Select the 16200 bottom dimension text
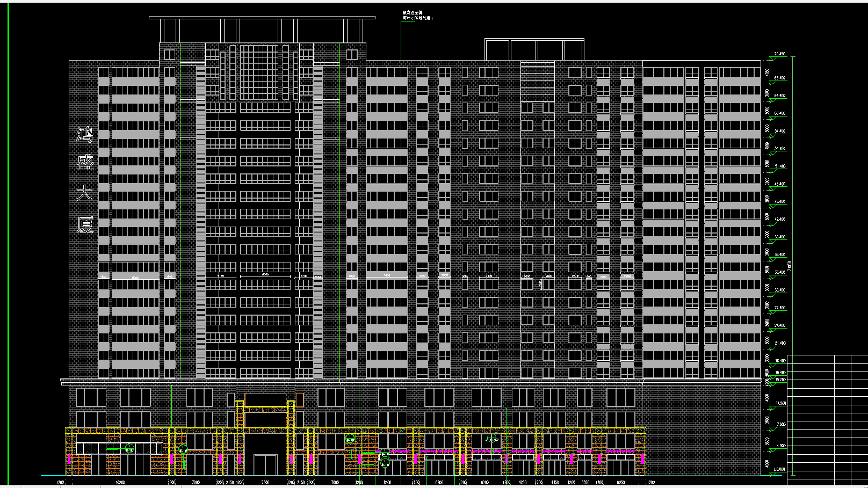The image size is (868, 488). point(120,483)
